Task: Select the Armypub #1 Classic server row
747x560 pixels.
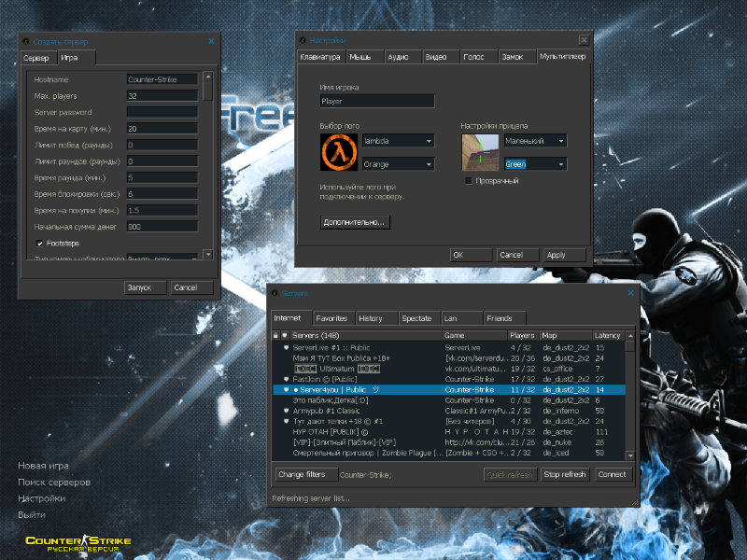Action: (449, 411)
